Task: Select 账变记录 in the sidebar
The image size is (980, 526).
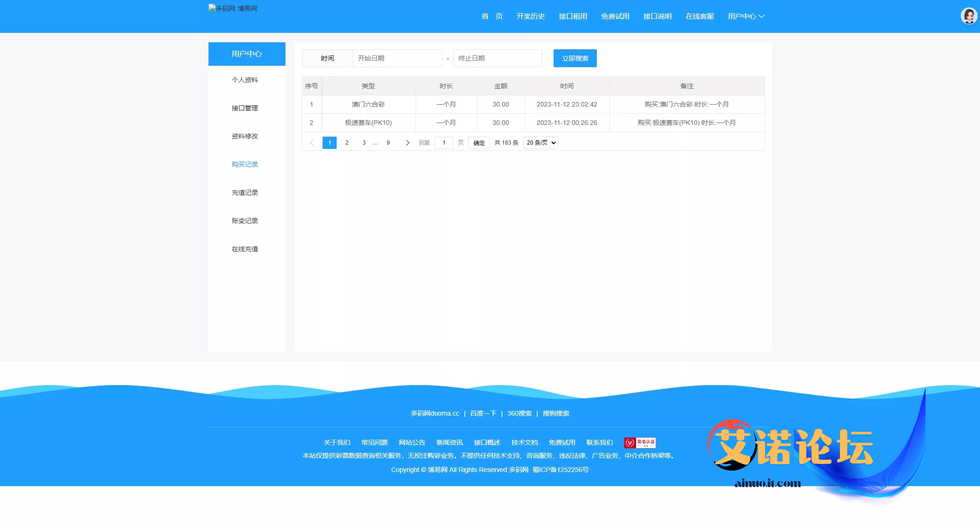Action: (245, 221)
